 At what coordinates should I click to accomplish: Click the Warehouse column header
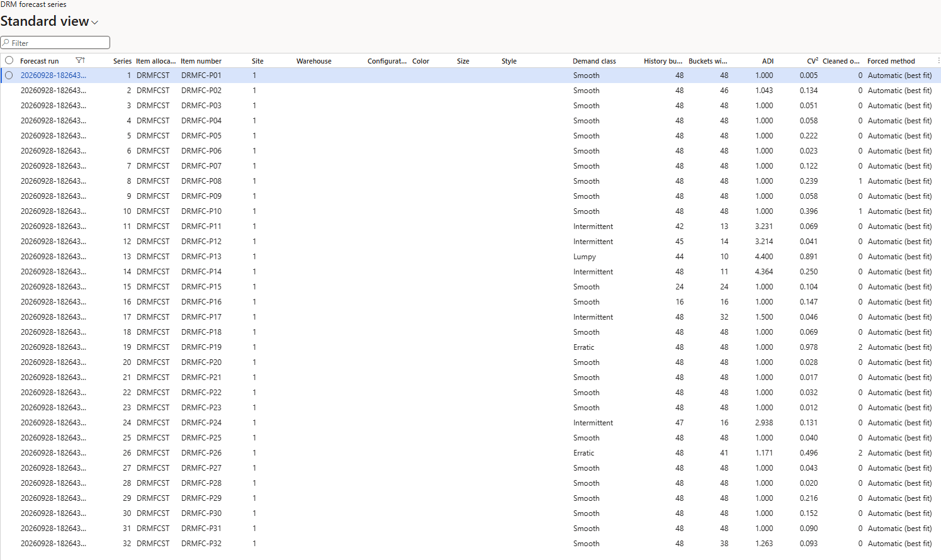(313, 61)
